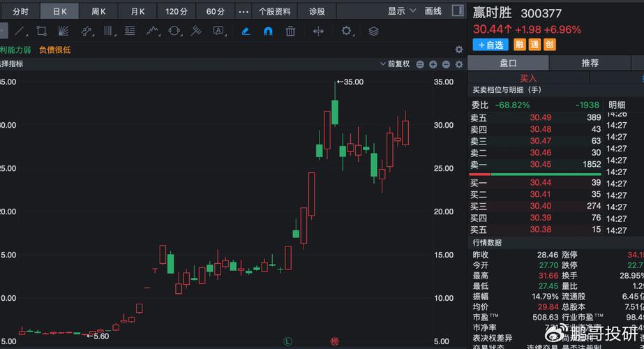Open the 前复权 adjustment dropdown

[x=395, y=64]
